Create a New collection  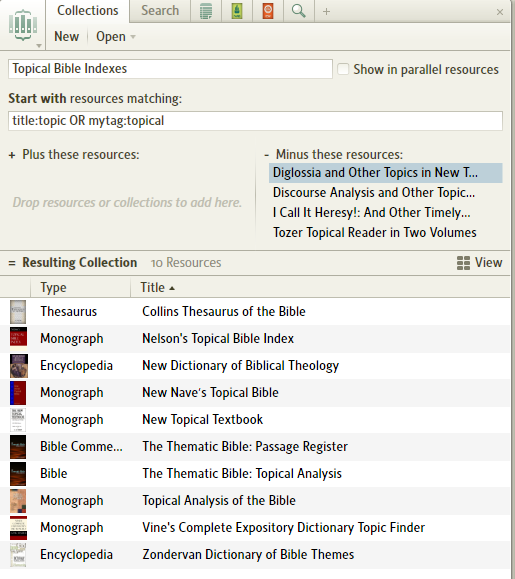(66, 37)
